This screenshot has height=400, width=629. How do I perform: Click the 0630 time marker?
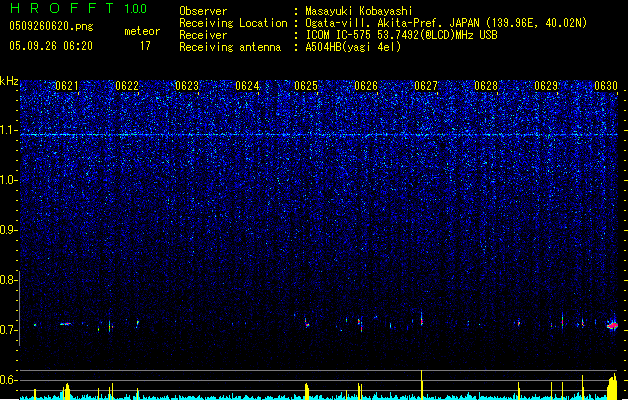pos(606,86)
